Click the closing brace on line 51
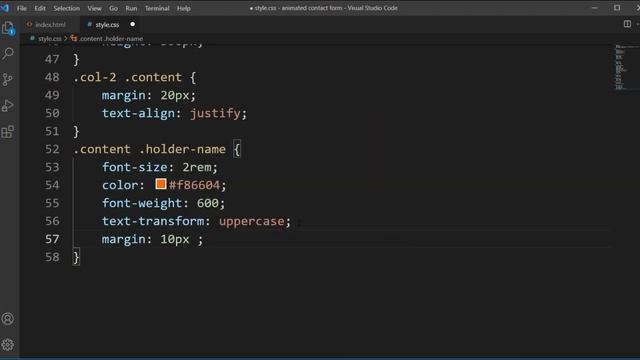The height and width of the screenshot is (360, 640). coord(76,131)
